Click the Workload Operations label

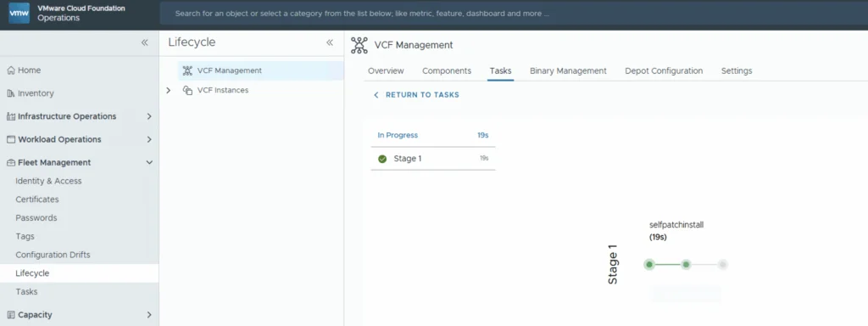pyautogui.click(x=59, y=140)
